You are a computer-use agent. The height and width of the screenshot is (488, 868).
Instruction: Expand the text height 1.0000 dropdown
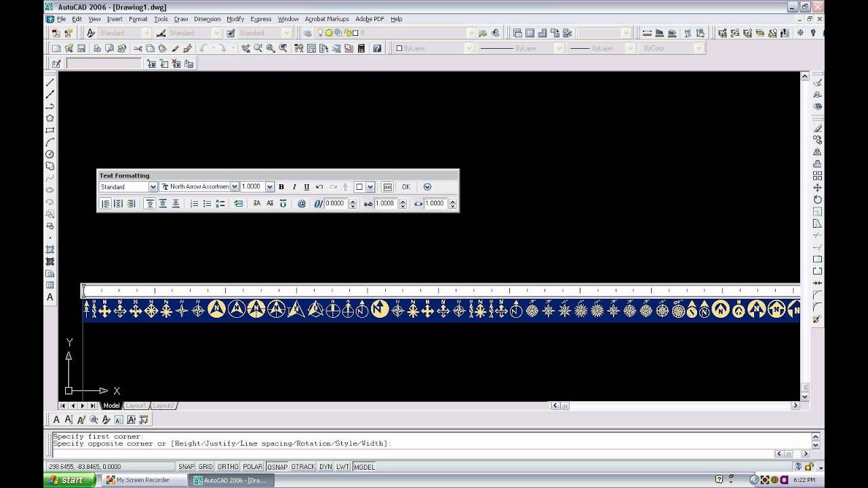(x=270, y=187)
